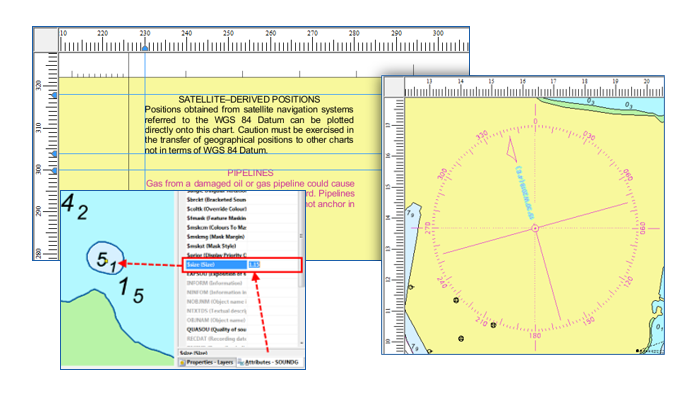The image size is (696, 394).
Task: Click the circled 5.1 sounding on the chart
Action: 106,259
